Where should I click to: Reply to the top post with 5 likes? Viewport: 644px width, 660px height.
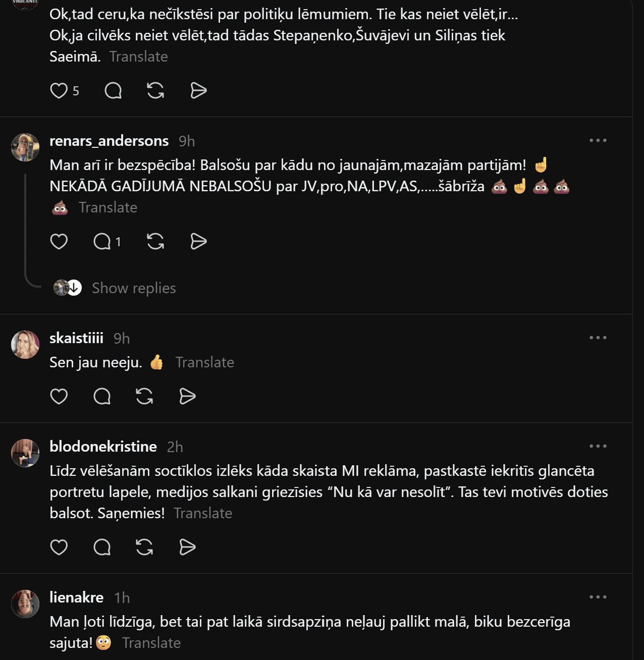pos(113,91)
